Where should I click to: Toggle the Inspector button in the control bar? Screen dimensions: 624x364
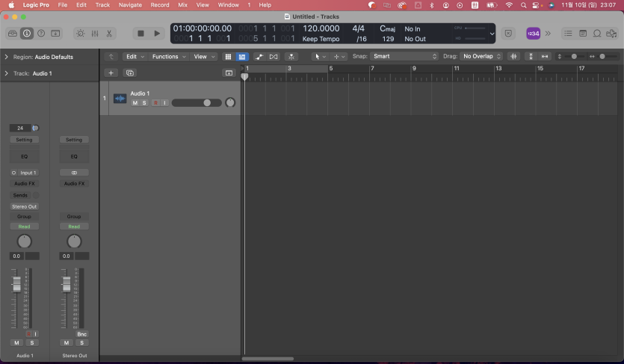[27, 34]
